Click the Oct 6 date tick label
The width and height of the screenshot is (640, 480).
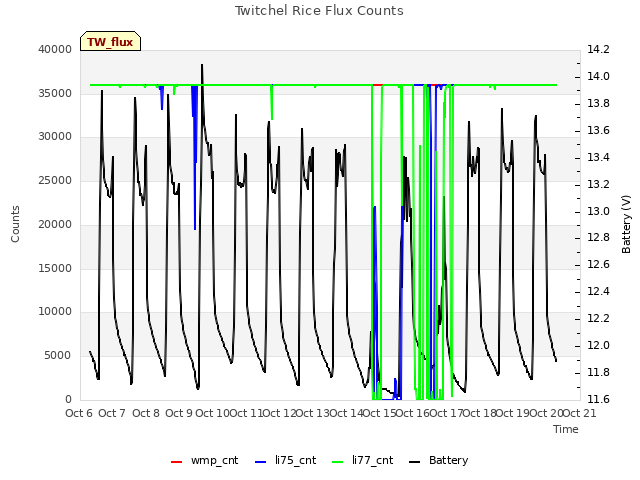pyautogui.click(x=79, y=413)
